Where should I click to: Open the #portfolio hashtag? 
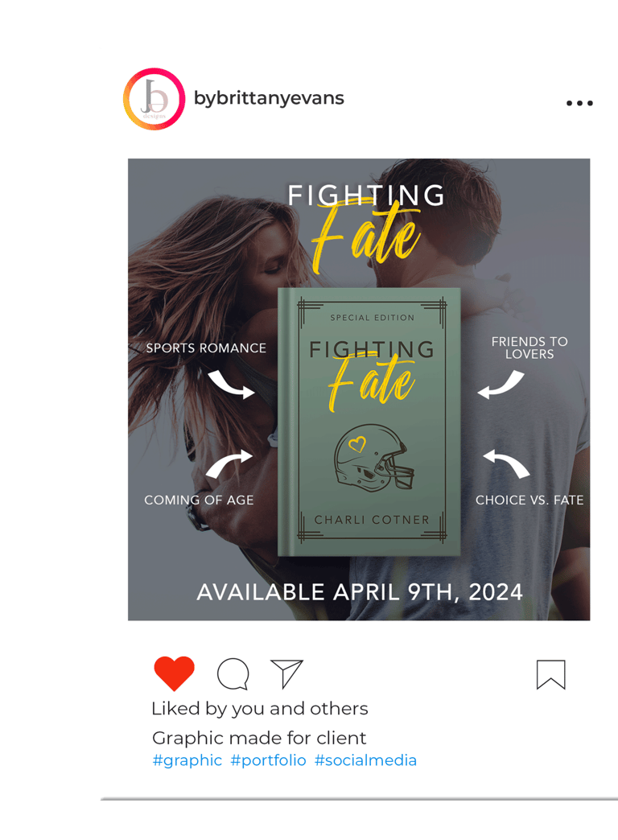click(x=268, y=760)
